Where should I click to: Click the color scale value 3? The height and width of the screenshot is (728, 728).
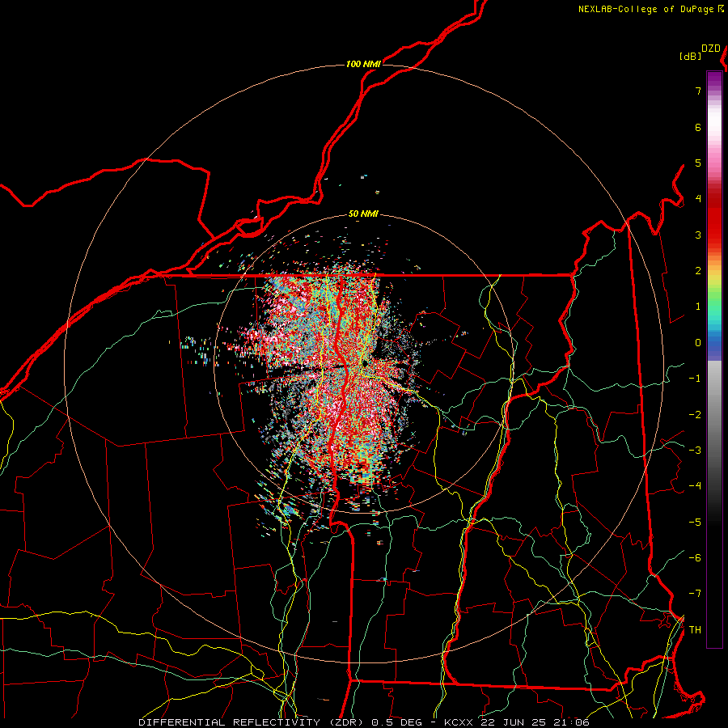pyautogui.click(x=698, y=235)
